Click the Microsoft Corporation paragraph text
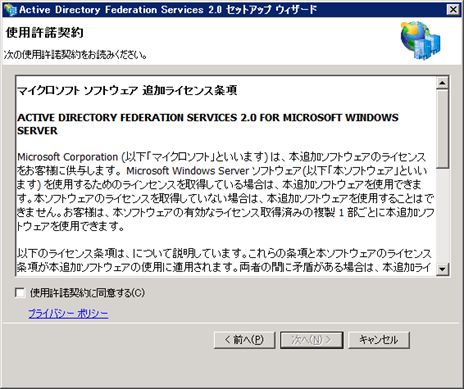This screenshot has width=464, height=389. 226,191
